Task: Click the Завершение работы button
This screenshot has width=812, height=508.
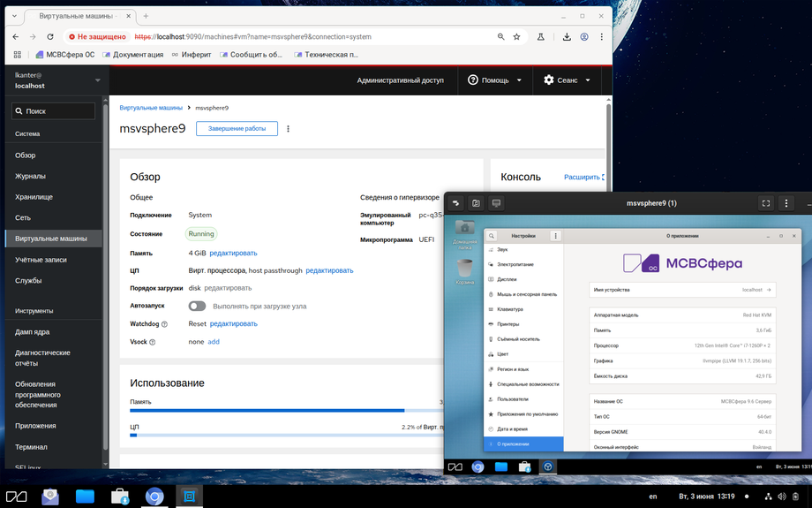Action: click(x=237, y=129)
